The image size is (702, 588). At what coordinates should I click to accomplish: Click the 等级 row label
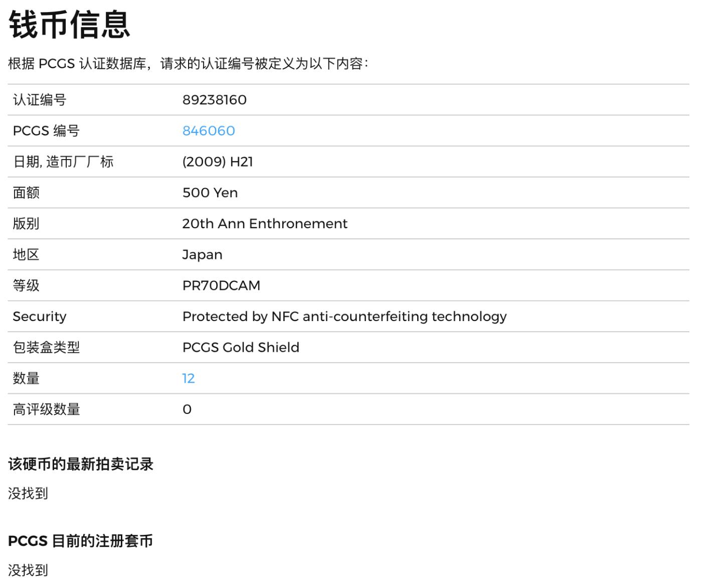coord(26,285)
